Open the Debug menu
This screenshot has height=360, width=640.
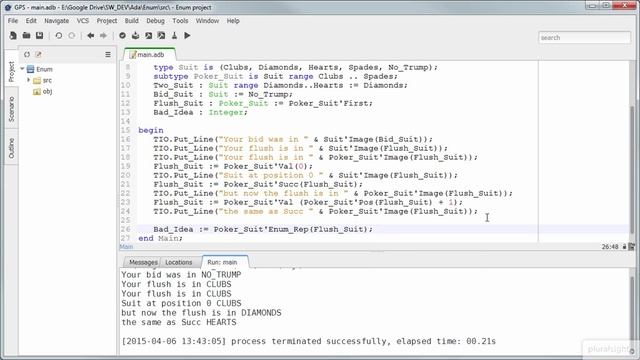click(156, 21)
